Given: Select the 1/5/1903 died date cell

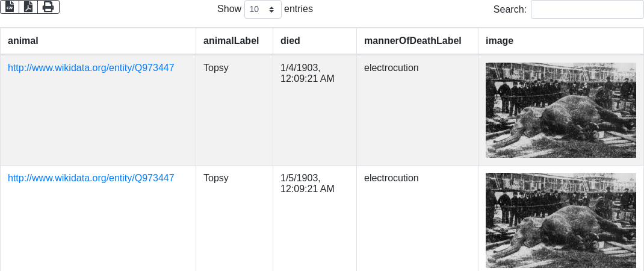Looking at the screenshot, I should [x=307, y=183].
